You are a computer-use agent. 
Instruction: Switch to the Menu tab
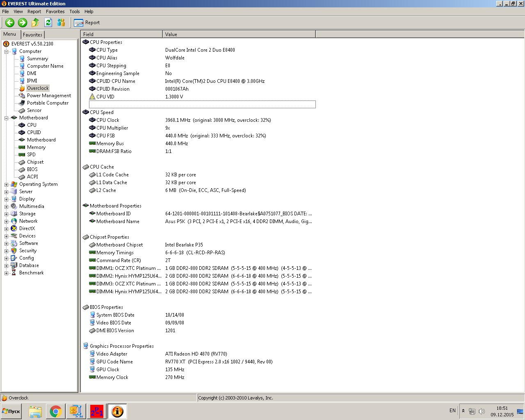[10, 34]
